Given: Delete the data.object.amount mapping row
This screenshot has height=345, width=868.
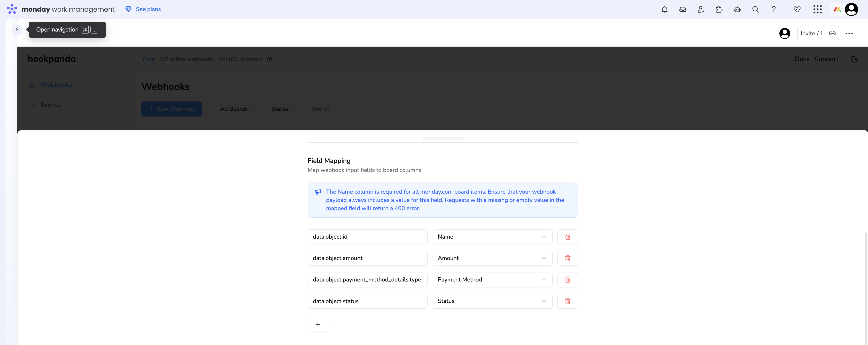Looking at the screenshot, I should pyautogui.click(x=568, y=258).
